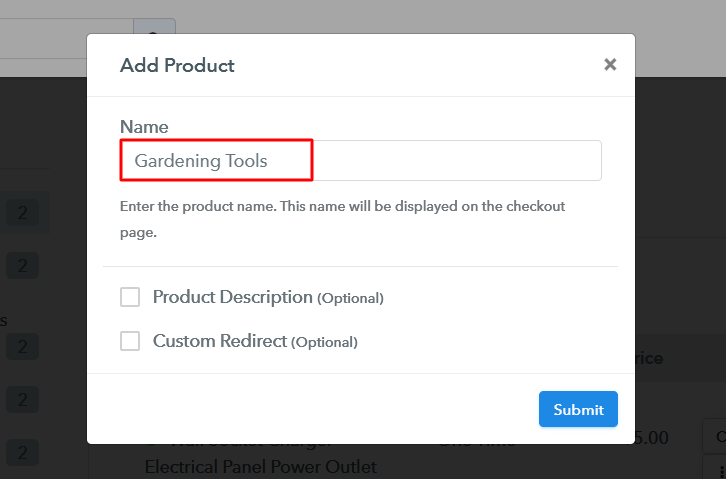Click the Add Product dialog title
The height and width of the screenshot is (479, 726).
177,66
